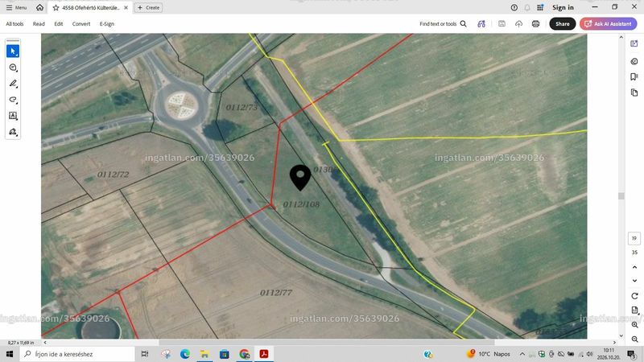Open the comments panel in right rail

pos(634,61)
